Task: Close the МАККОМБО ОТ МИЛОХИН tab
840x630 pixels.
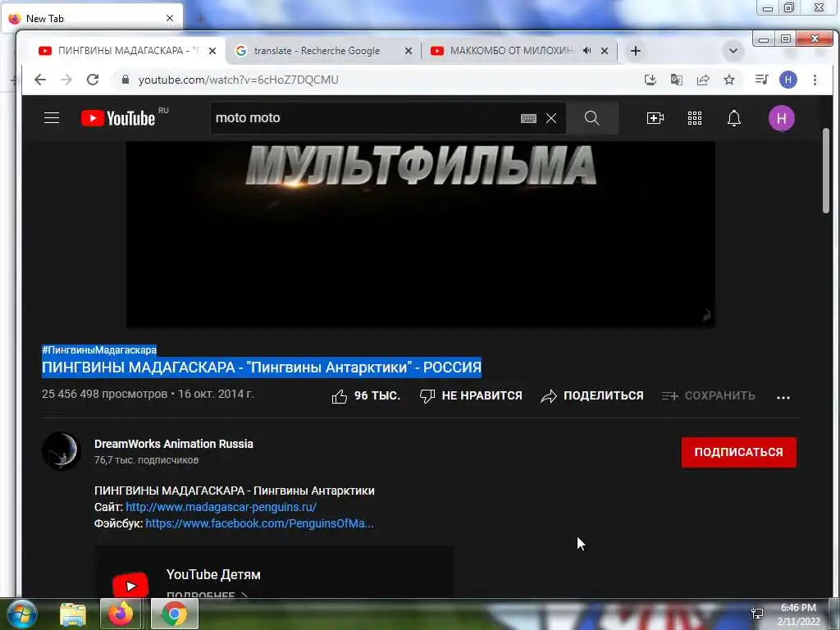Action: [605, 51]
